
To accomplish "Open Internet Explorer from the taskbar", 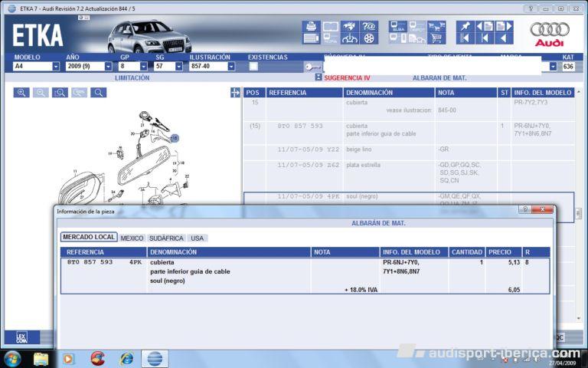I will (126, 359).
